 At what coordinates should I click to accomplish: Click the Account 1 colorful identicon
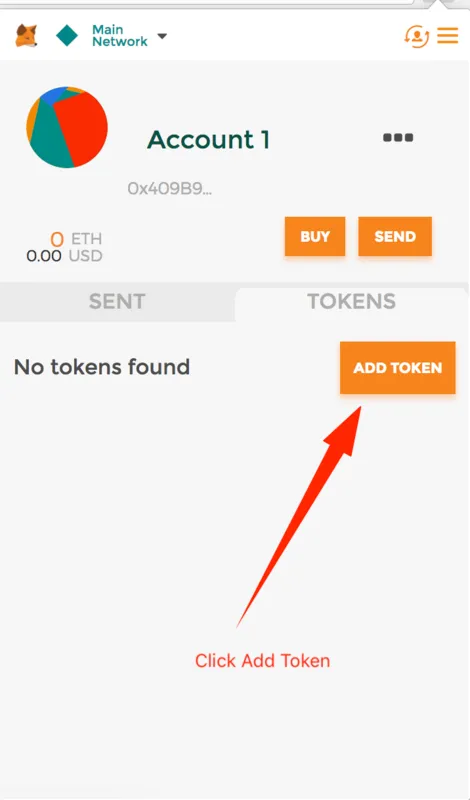[67, 127]
